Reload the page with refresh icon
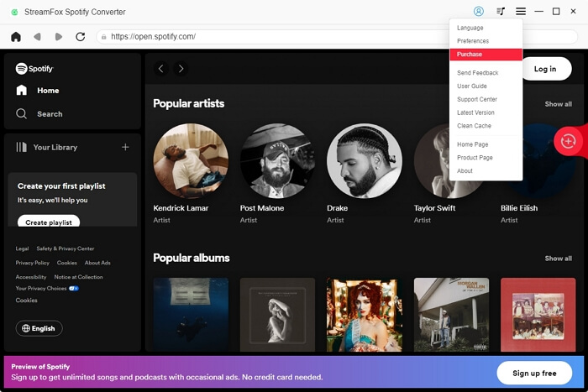588x392 pixels. click(81, 37)
